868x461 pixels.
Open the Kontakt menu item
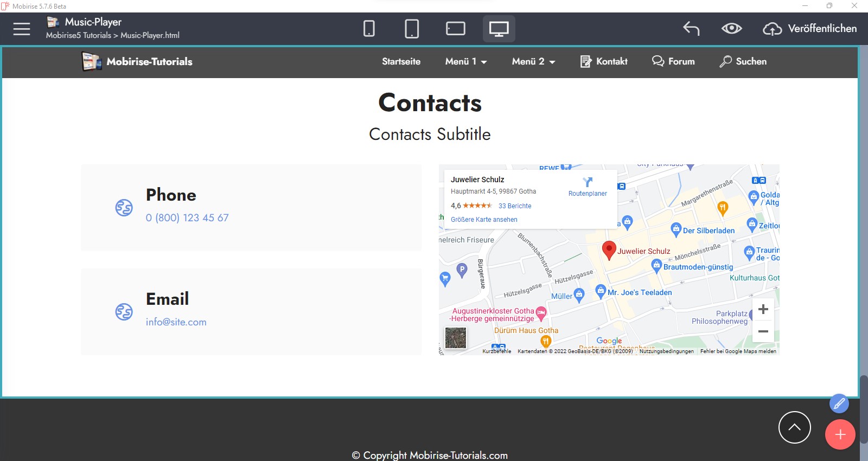[x=604, y=62]
